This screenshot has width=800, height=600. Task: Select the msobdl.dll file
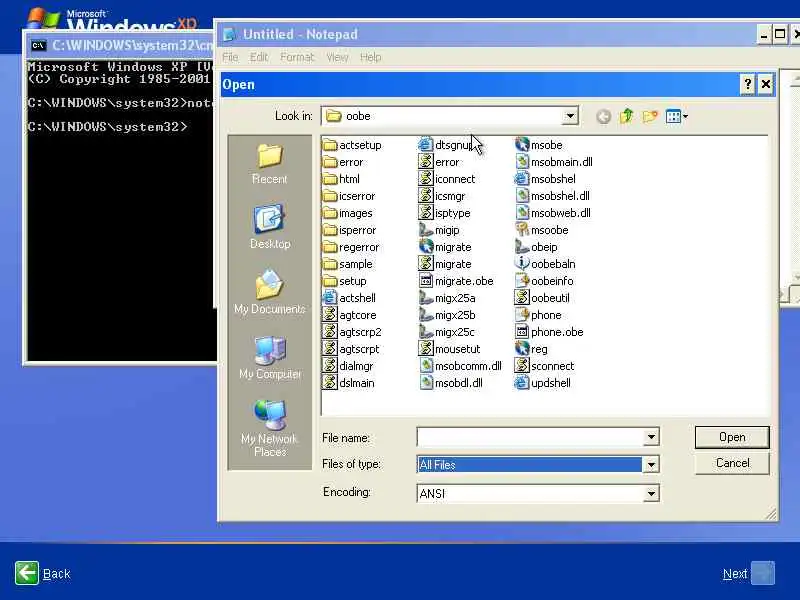pos(451,383)
